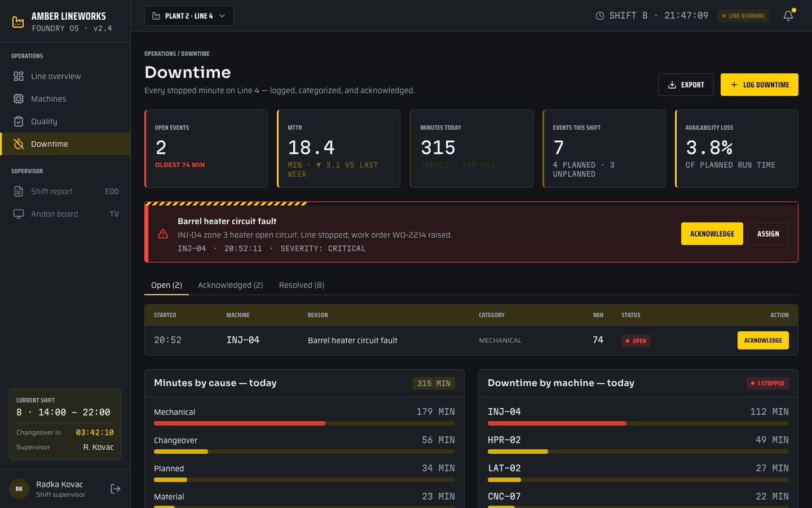Viewport: 812px width, 508px height.
Task: Click the Line overview grid icon
Action: (19, 76)
